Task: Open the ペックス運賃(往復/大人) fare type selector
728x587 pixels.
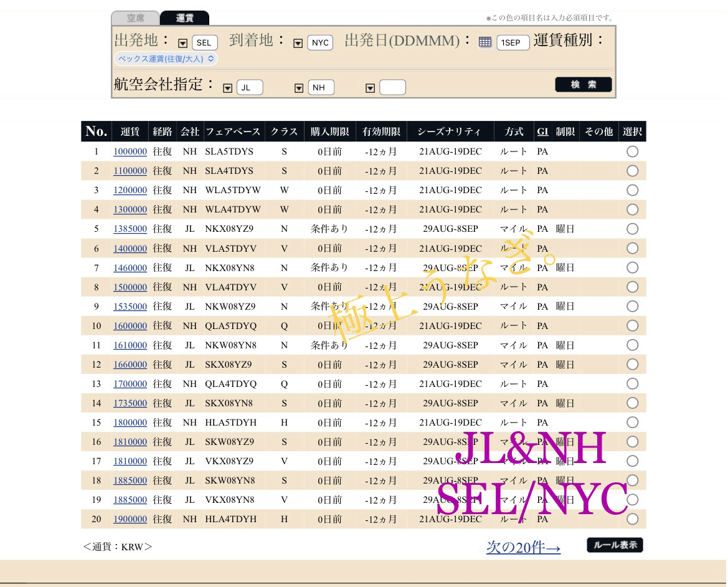Action: (163, 58)
